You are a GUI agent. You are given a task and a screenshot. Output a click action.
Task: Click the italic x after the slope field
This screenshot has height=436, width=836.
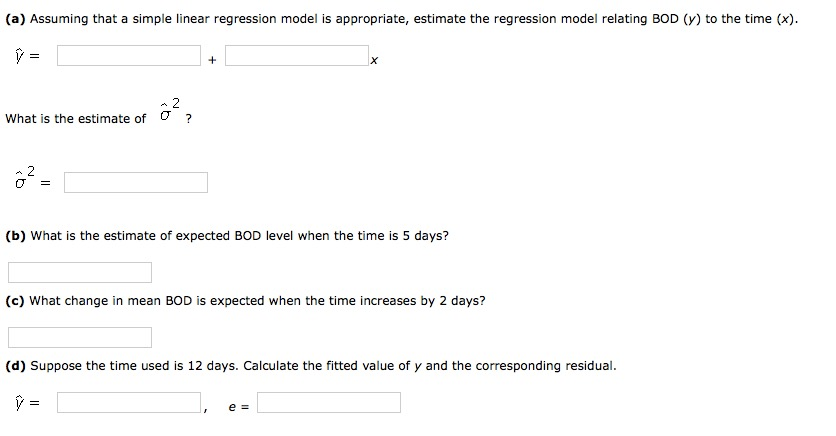[x=374, y=60]
